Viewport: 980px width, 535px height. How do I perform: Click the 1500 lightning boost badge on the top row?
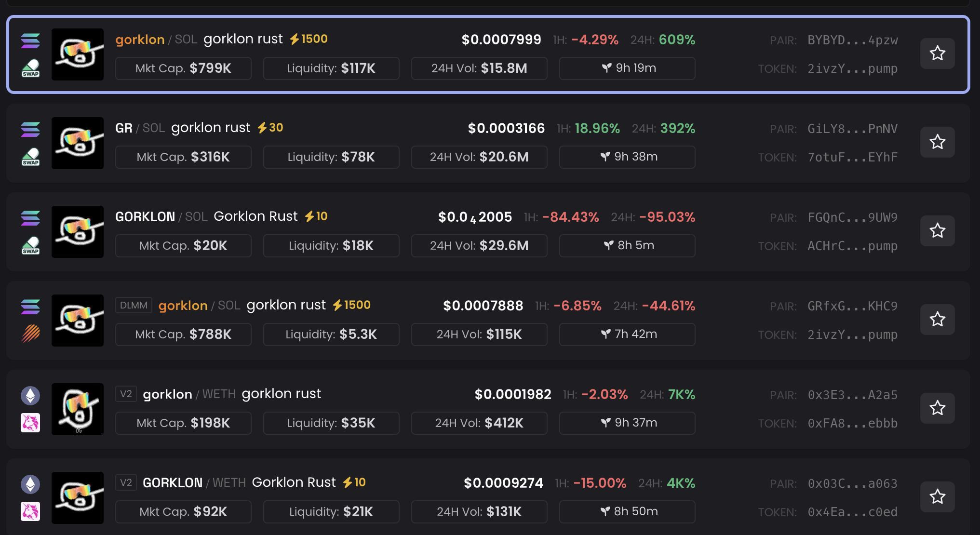coord(309,39)
